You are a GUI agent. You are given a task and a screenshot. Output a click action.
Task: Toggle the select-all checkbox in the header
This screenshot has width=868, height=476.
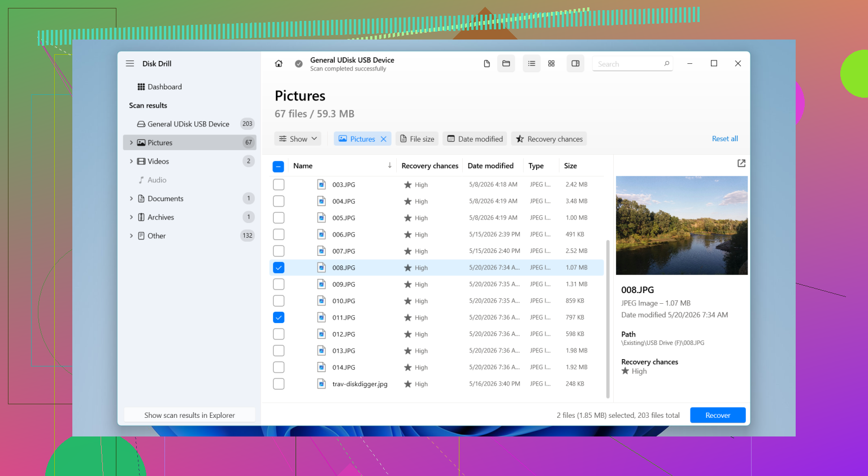click(278, 167)
